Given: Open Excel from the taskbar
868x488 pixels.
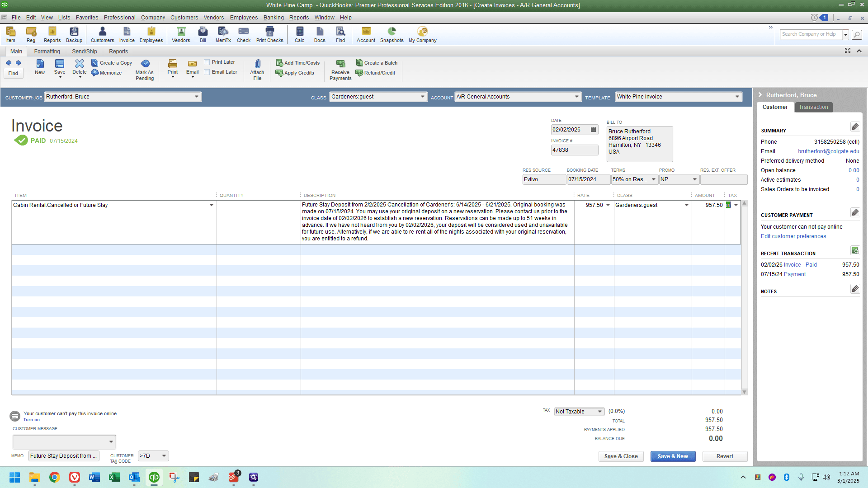Looking at the screenshot, I should (x=114, y=477).
